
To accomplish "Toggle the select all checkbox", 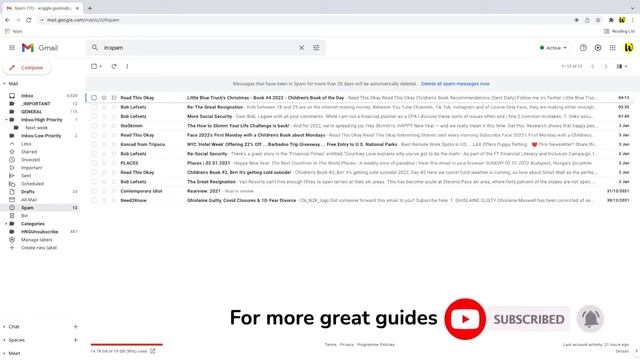I will (x=94, y=66).
